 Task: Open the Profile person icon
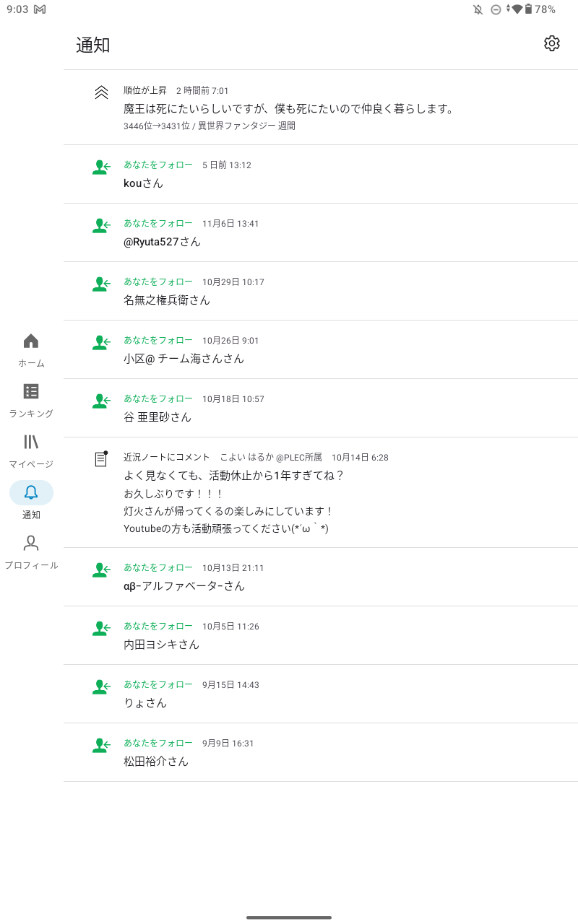31,543
